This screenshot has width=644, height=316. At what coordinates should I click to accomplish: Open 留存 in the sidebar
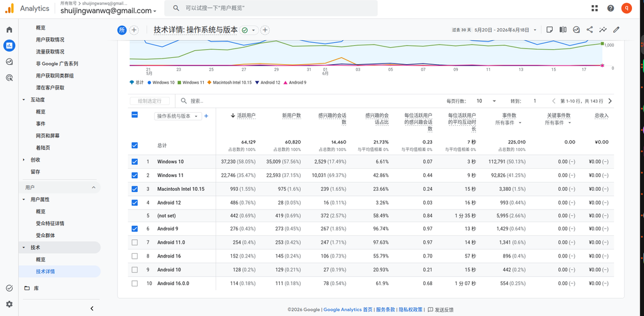tap(35, 172)
